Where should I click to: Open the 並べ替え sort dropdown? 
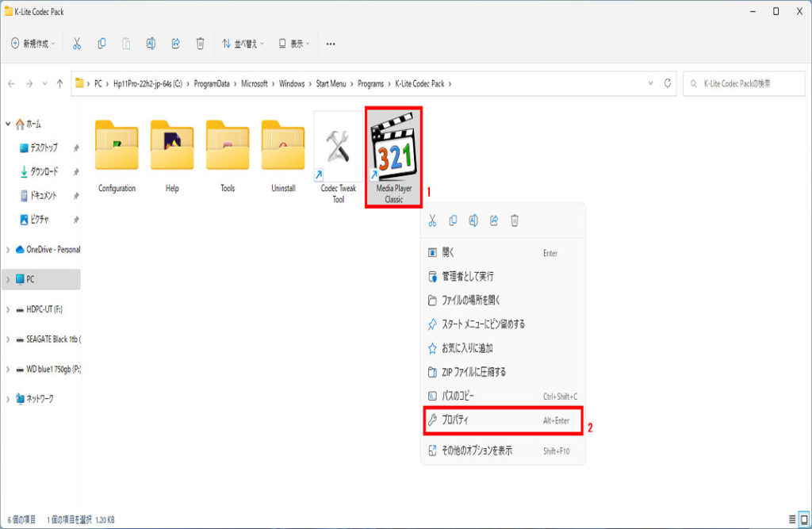[243, 44]
